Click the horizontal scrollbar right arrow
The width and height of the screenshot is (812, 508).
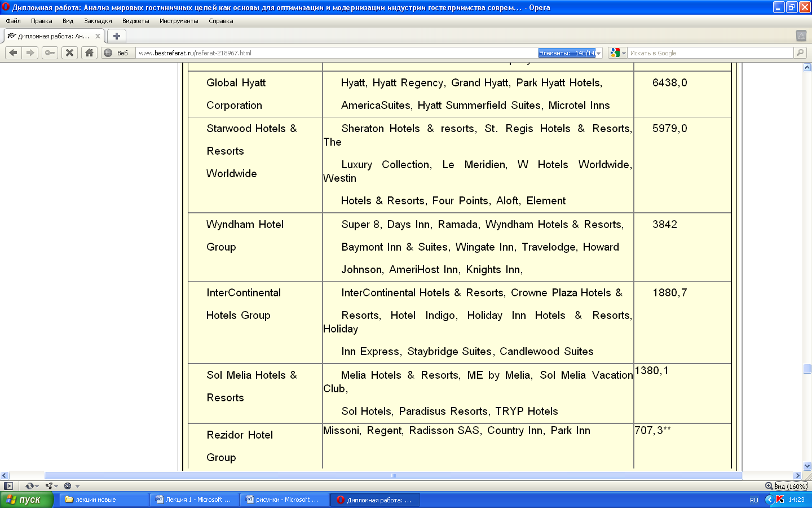(x=797, y=475)
